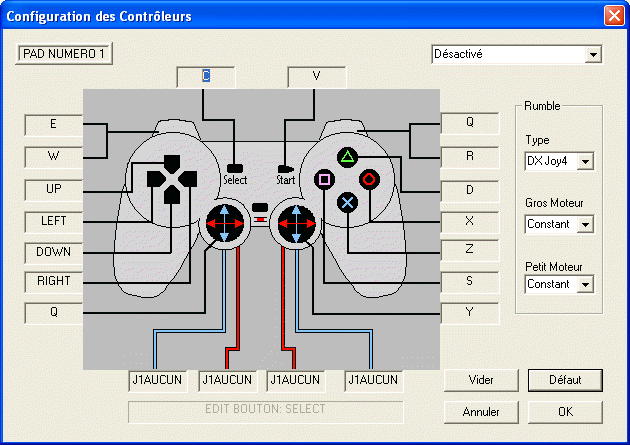Confirm settings with the OK button
This screenshot has height=445, width=630.
coord(565,412)
